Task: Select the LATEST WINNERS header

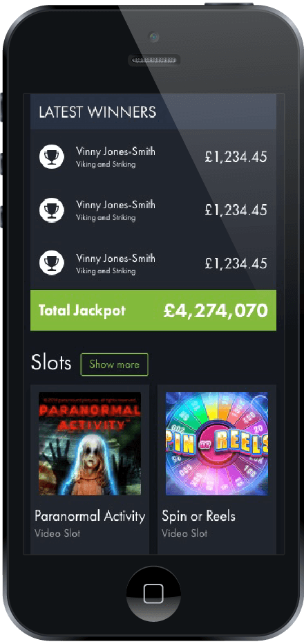Action: click(153, 112)
